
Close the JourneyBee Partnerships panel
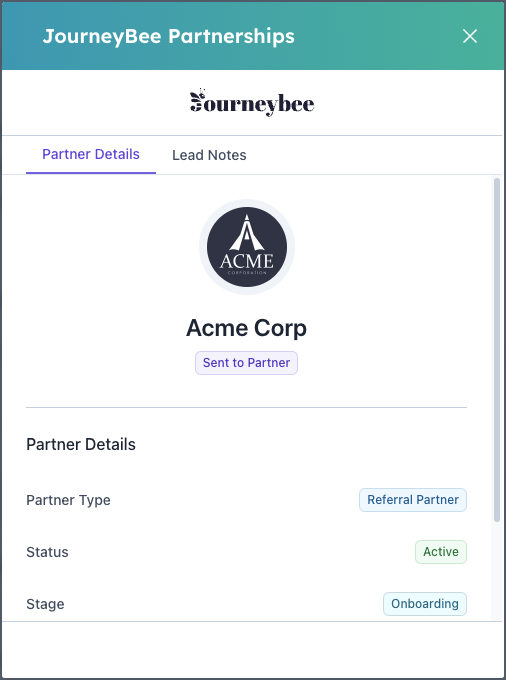coord(470,36)
